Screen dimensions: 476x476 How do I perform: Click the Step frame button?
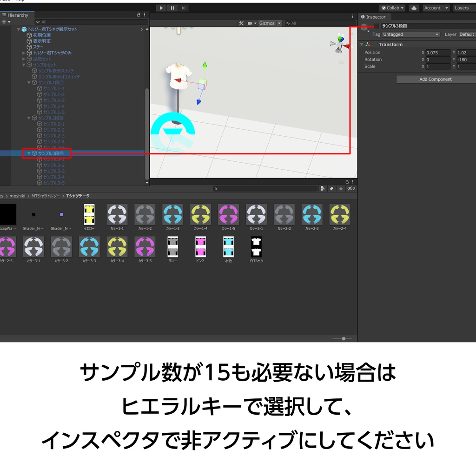coord(183,8)
